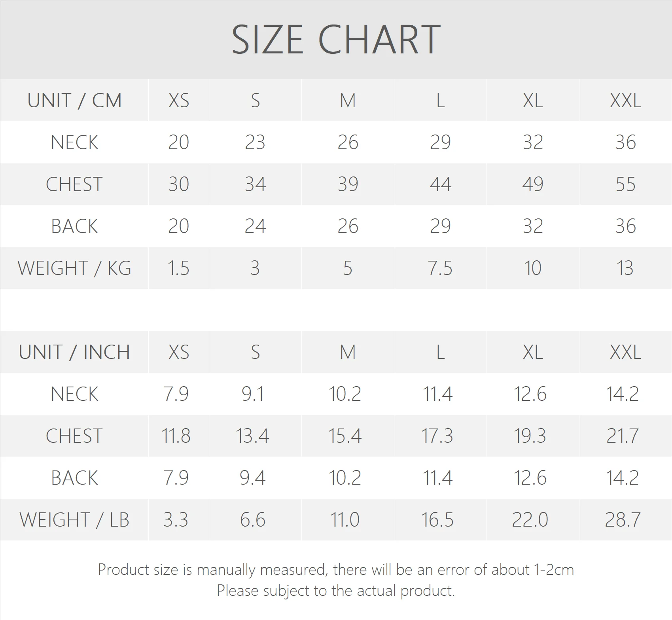Click the XXL column header in CM table

625,100
